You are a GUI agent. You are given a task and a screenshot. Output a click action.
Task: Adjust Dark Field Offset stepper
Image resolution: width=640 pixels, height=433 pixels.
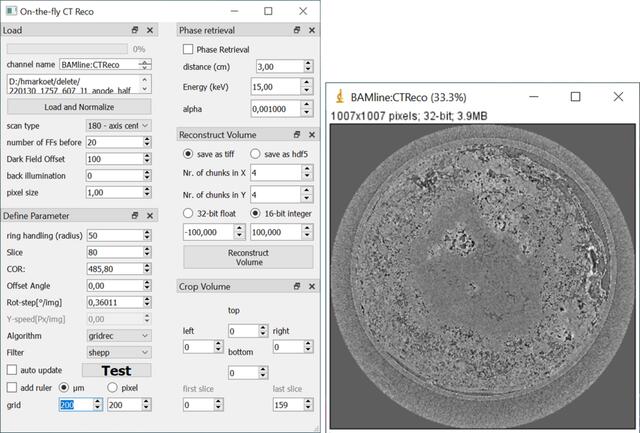point(147,159)
